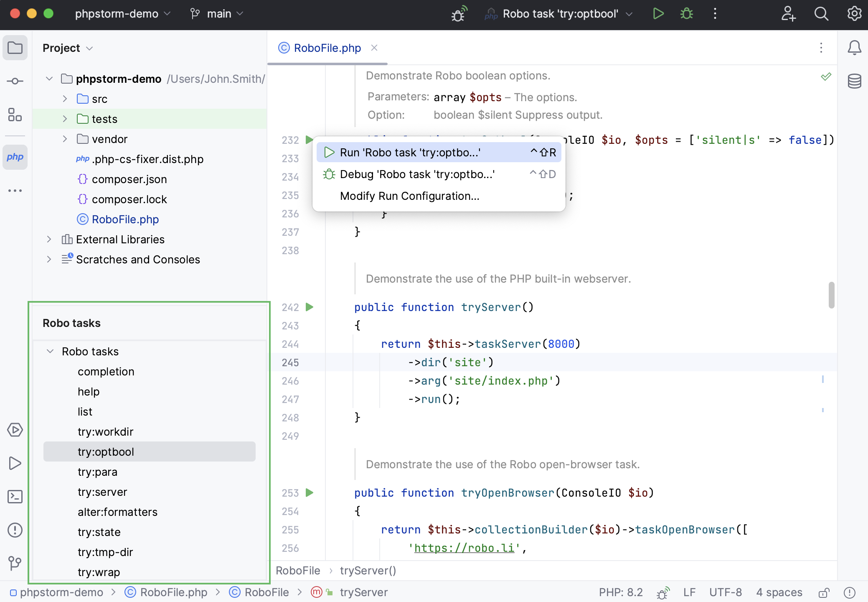The height and width of the screenshot is (602, 868).
Task: Click the Notifications bell icon
Action: (x=854, y=48)
